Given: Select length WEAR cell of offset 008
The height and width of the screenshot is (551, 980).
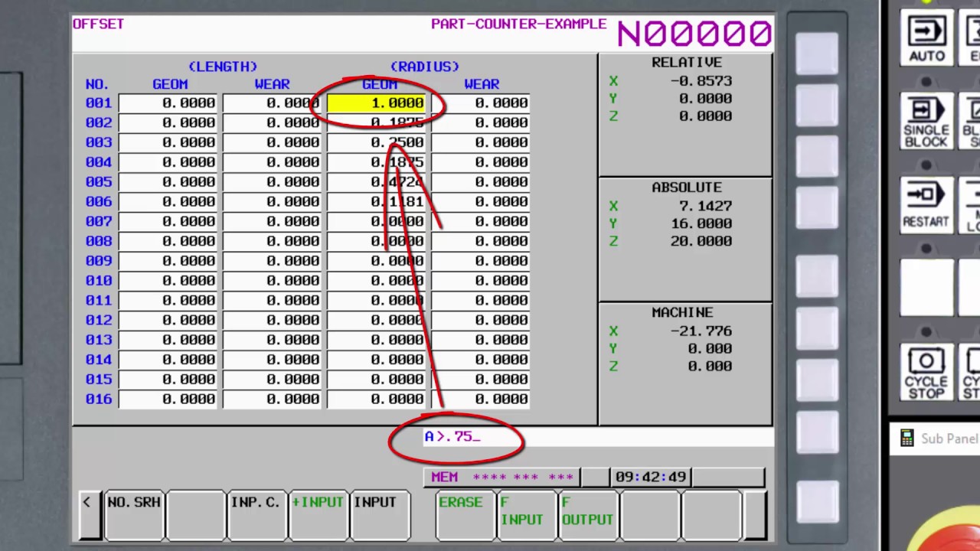Looking at the screenshot, I should click(x=272, y=241).
